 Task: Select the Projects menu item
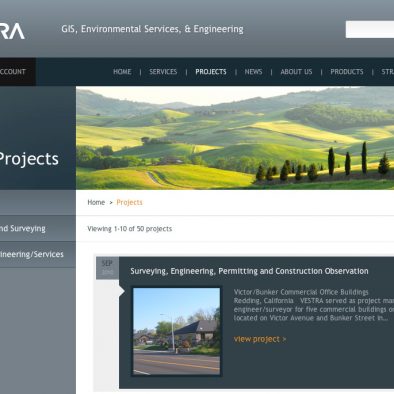[211, 72]
